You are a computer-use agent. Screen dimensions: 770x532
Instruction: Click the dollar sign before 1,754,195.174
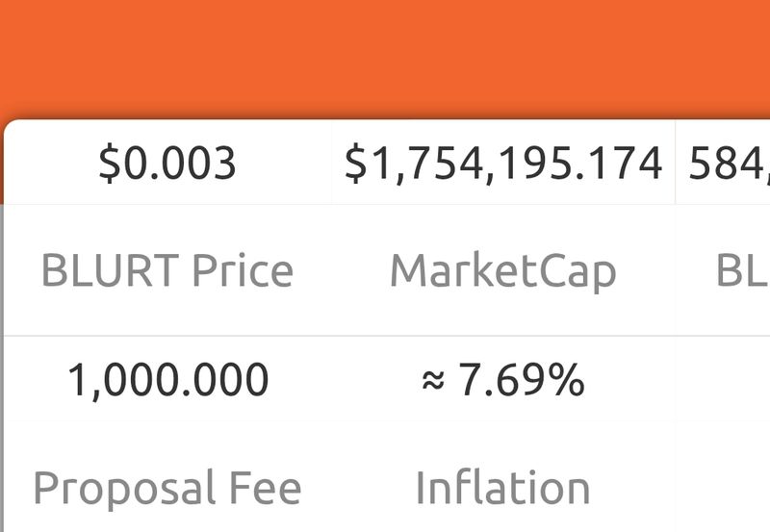tap(356, 165)
